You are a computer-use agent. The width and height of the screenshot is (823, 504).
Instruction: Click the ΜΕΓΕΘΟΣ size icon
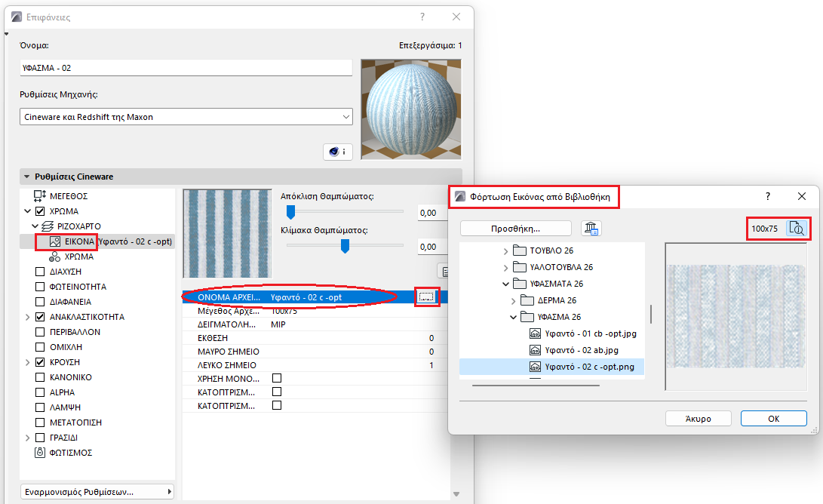(40, 196)
